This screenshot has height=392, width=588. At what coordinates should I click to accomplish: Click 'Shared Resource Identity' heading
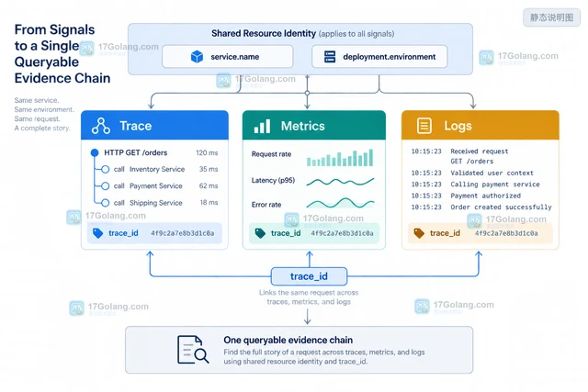point(264,33)
